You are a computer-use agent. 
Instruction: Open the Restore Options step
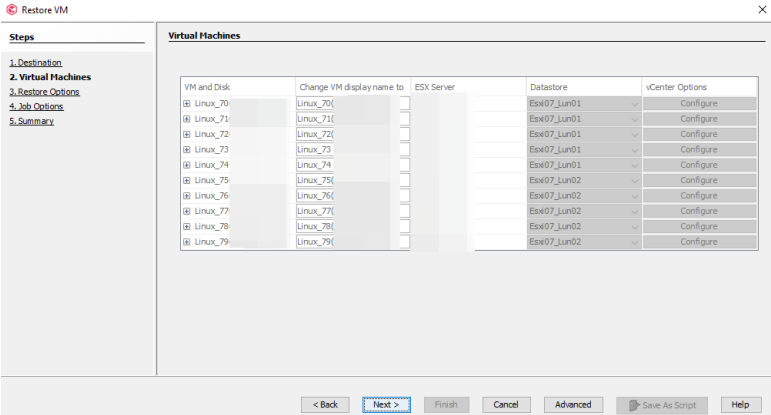click(45, 92)
